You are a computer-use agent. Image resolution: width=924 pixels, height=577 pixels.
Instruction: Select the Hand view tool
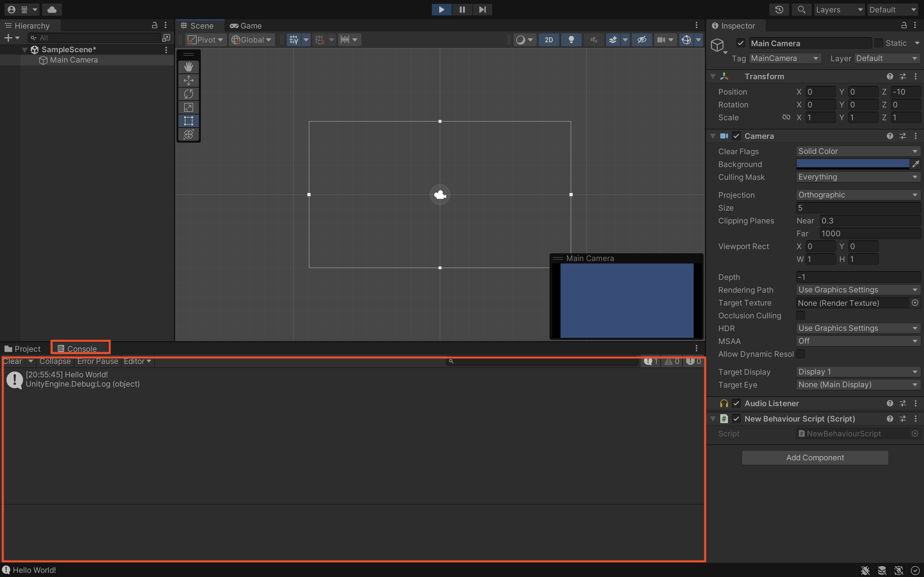click(x=189, y=67)
